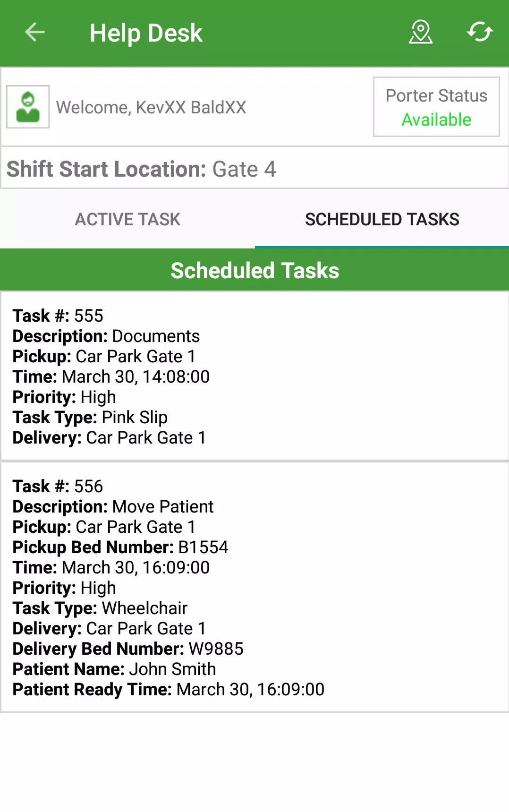Tap the Help Desk title
509x812 pixels.
[x=146, y=33]
